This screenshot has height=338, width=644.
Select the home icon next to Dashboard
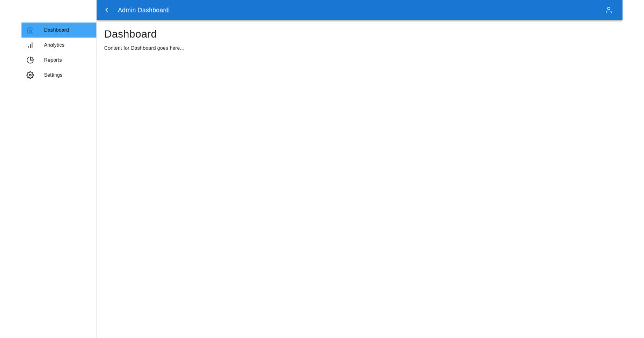coord(30,30)
